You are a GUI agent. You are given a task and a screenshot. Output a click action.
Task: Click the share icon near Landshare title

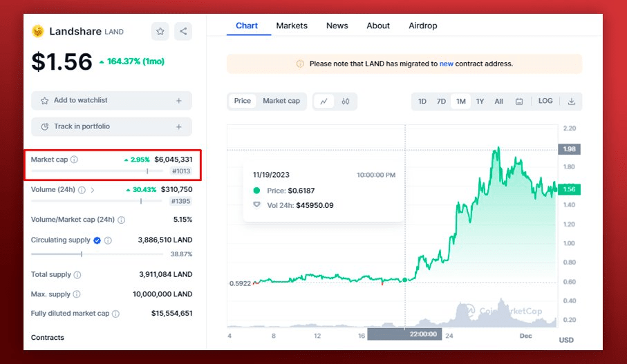tap(183, 31)
